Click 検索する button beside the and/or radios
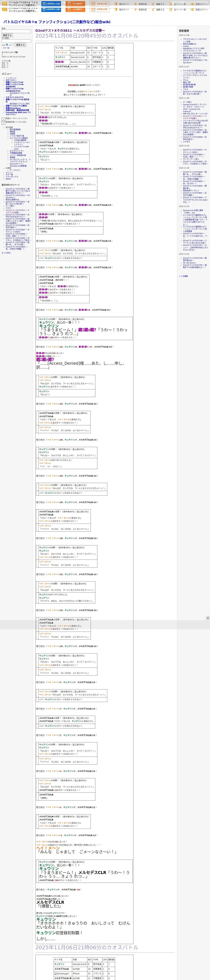 (20, 45)
